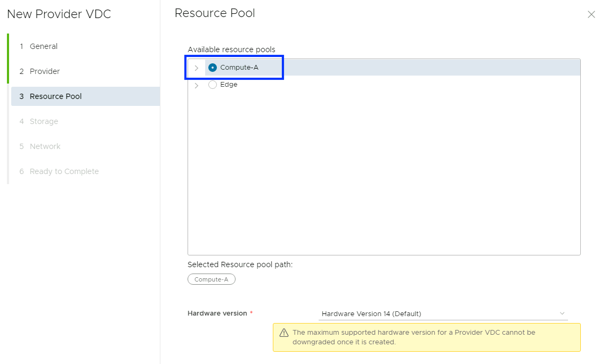Click the warning triangle icon
Viewport: 608px width, 364px height.
click(284, 333)
